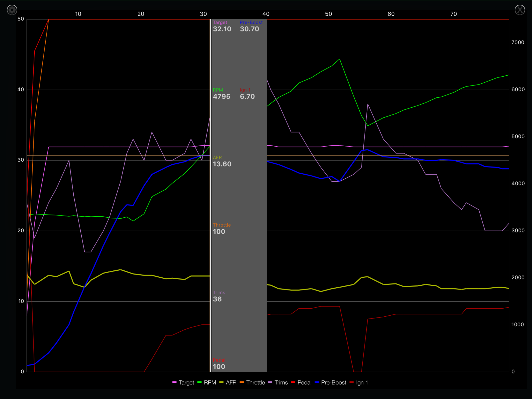This screenshot has width=532, height=399.
Task: Open the settings gear icon
Action: point(12,10)
